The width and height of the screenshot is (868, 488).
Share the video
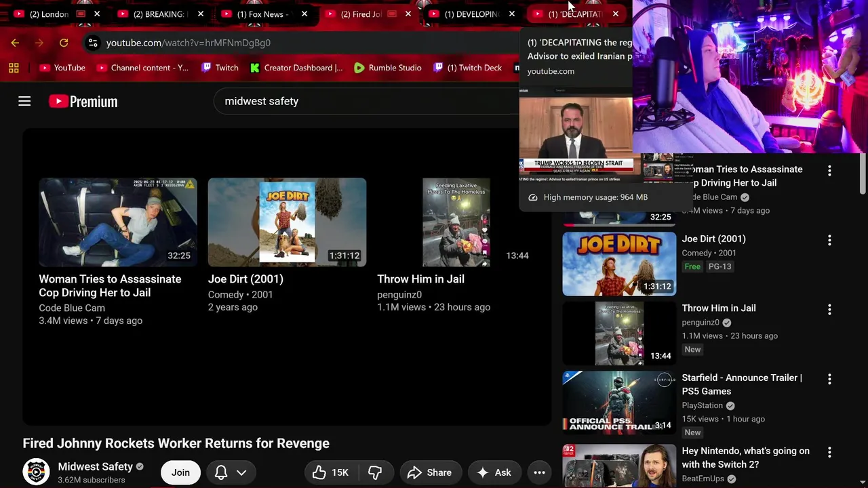[431, 472]
